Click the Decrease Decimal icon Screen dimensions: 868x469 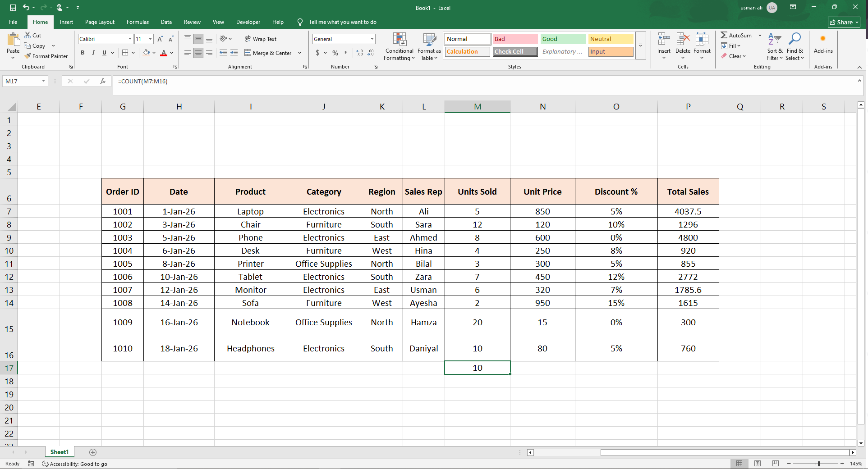click(370, 53)
